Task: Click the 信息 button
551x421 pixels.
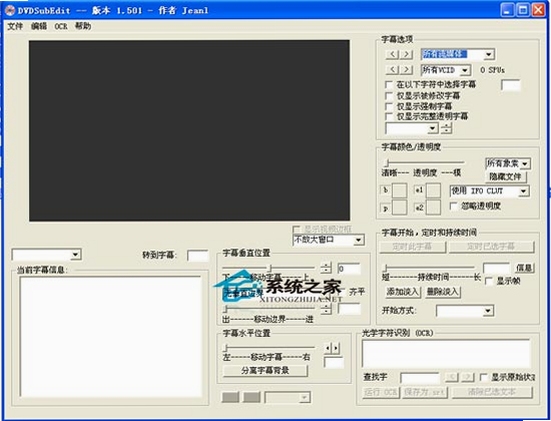Action: point(524,268)
